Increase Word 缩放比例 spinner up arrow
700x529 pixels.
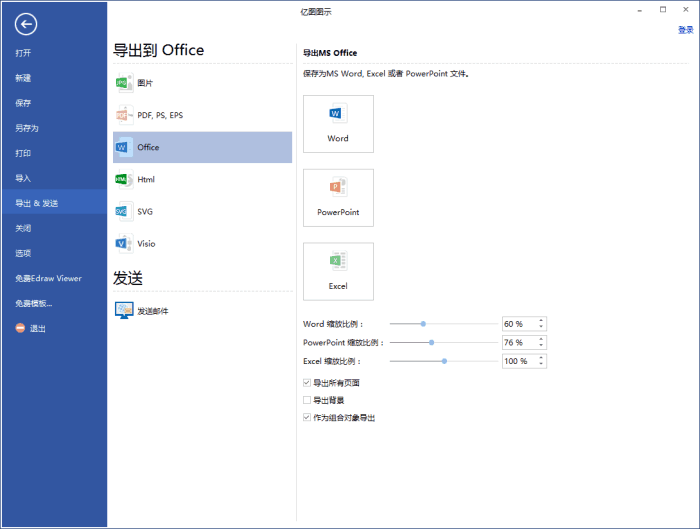541,321
